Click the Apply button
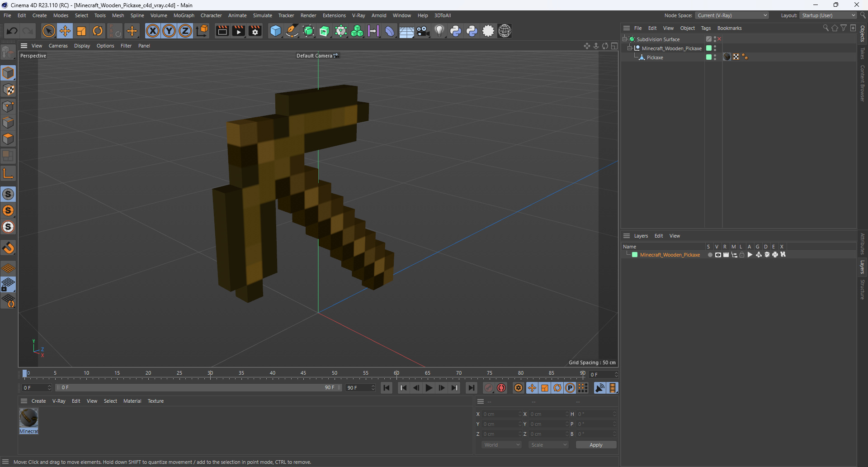The image size is (868, 467). click(596, 445)
